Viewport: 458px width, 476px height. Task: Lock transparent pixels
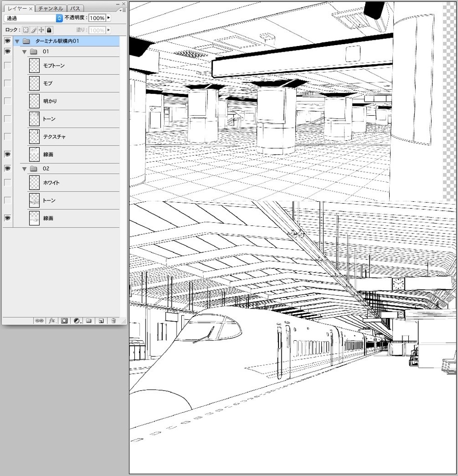[25, 30]
